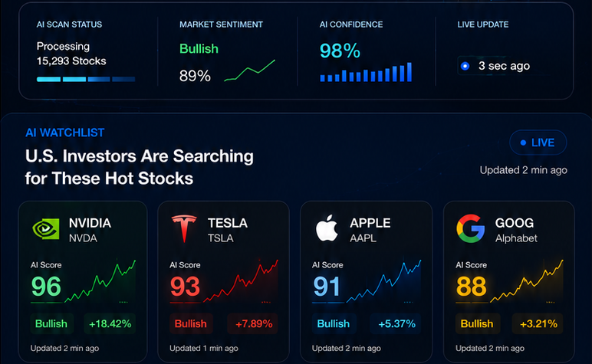The width and height of the screenshot is (592, 364).
Task: Click the GOOG yellow AI Score sparkline
Action: click(x=527, y=281)
